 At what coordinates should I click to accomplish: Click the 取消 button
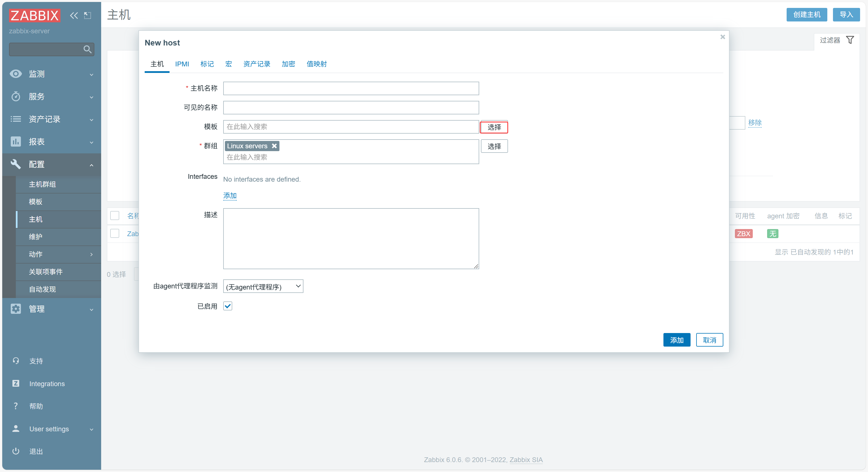pyautogui.click(x=710, y=340)
